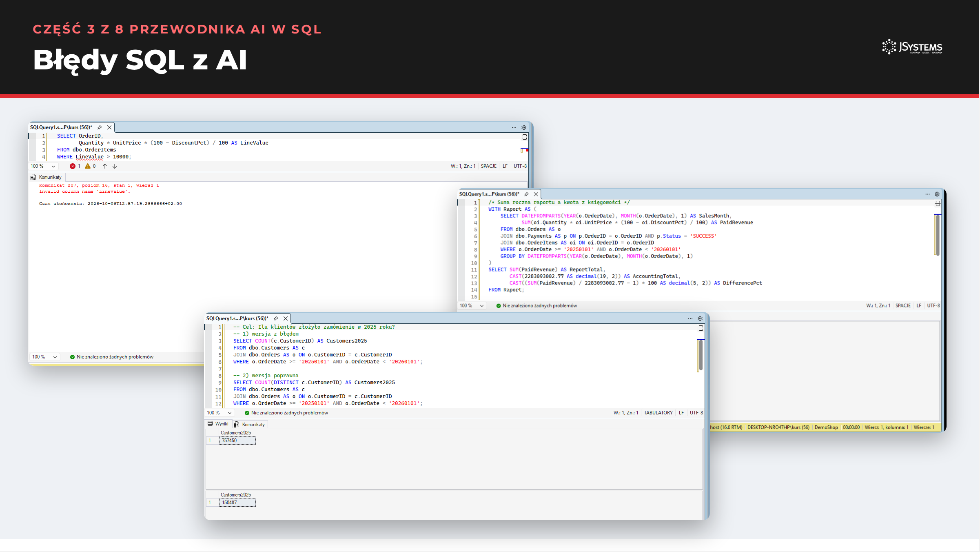The width and height of the screenshot is (980, 552).
Task: Click the vertical scrollbar in the Raport window editor
Action: [938, 235]
